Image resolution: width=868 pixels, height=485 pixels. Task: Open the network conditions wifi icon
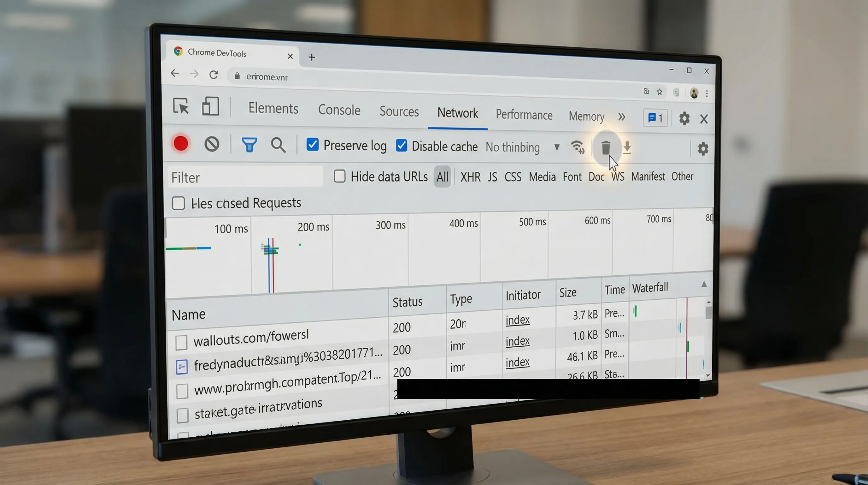click(x=578, y=147)
